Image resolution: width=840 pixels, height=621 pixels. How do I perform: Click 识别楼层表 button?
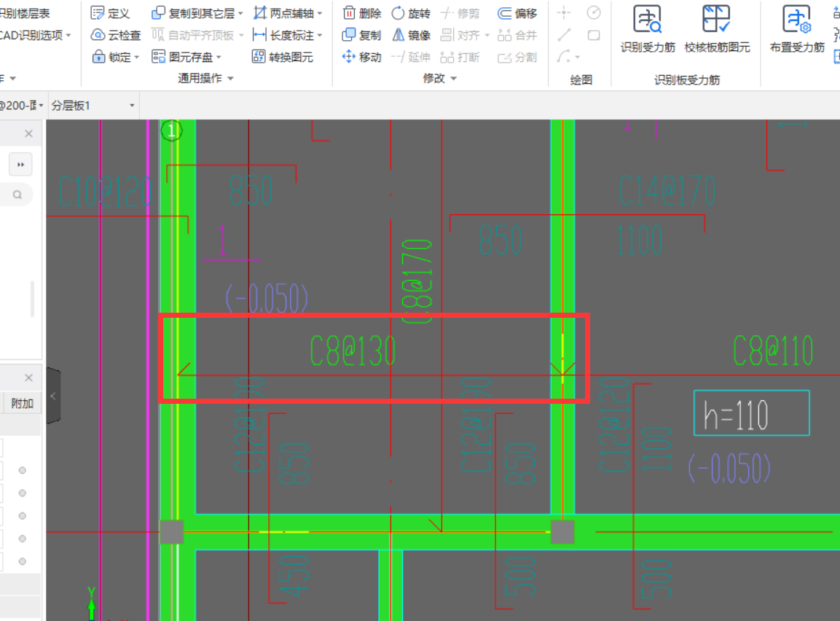coord(25,13)
